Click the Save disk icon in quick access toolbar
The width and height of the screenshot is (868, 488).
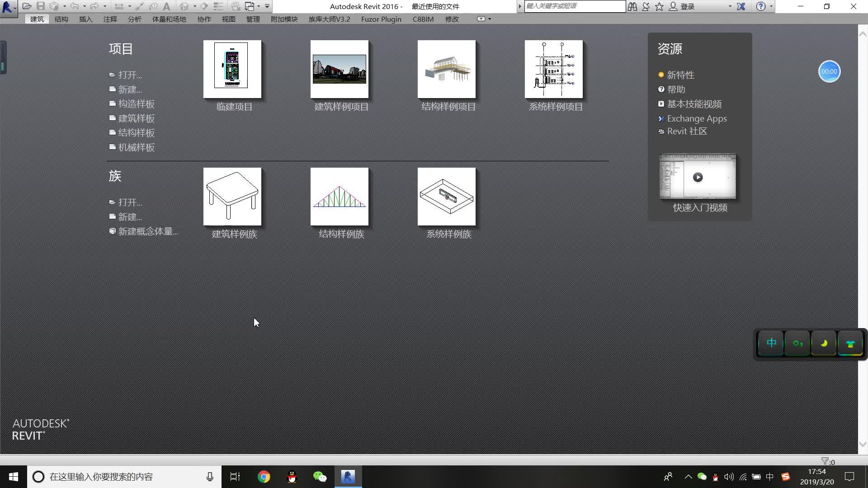point(41,6)
